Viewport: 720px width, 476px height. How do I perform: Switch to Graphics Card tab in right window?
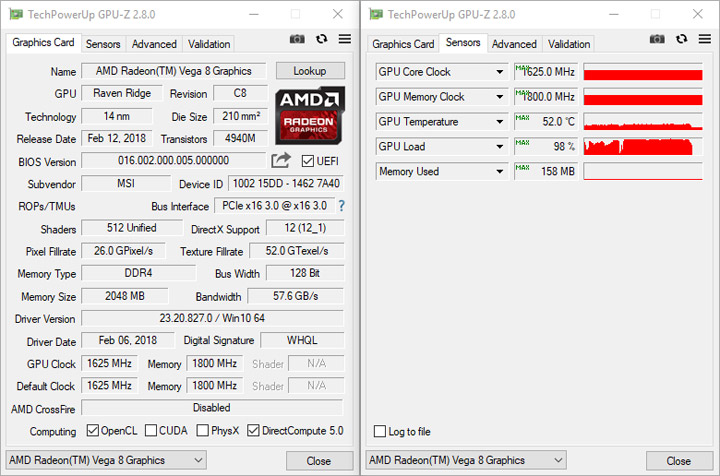(x=403, y=44)
